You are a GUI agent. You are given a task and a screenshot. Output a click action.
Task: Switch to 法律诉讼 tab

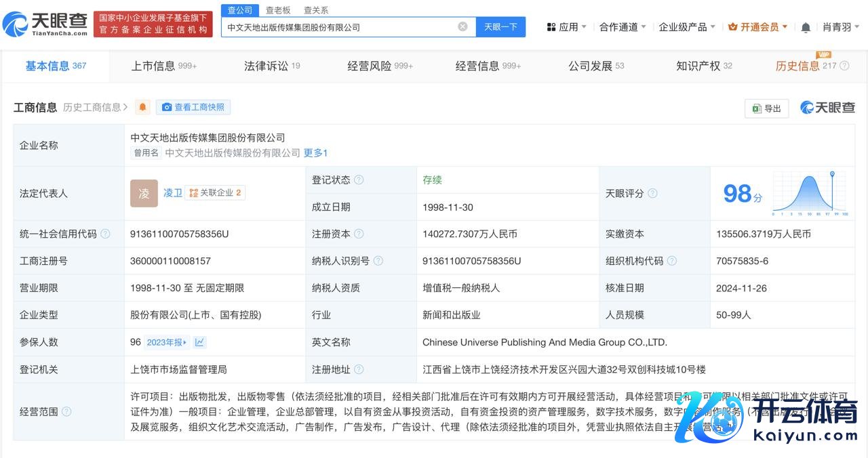tap(272, 66)
